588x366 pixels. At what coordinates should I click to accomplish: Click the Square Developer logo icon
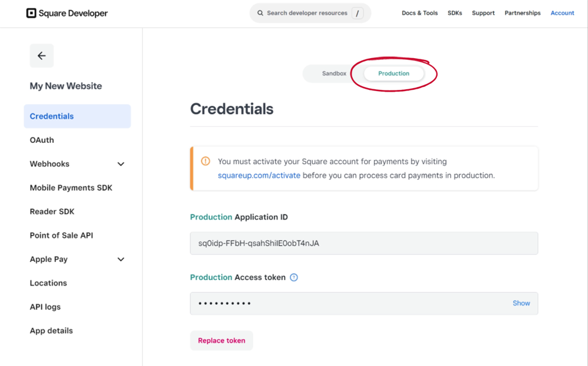[31, 13]
